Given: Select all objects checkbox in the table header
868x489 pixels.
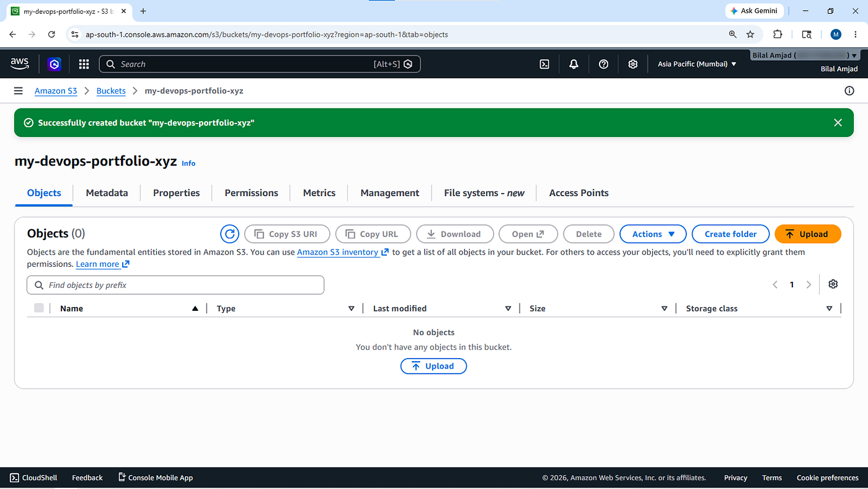Looking at the screenshot, I should [39, 308].
